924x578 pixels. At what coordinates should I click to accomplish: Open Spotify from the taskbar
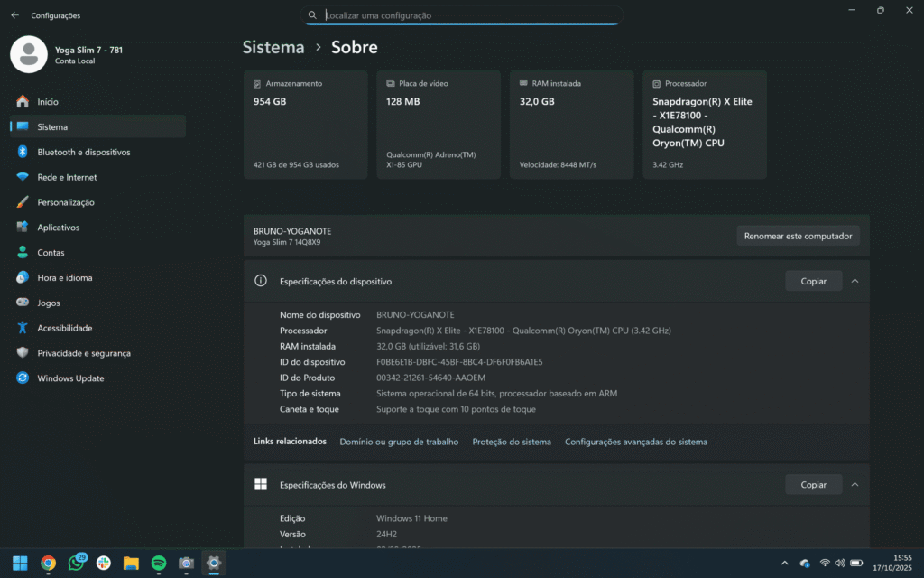point(159,563)
